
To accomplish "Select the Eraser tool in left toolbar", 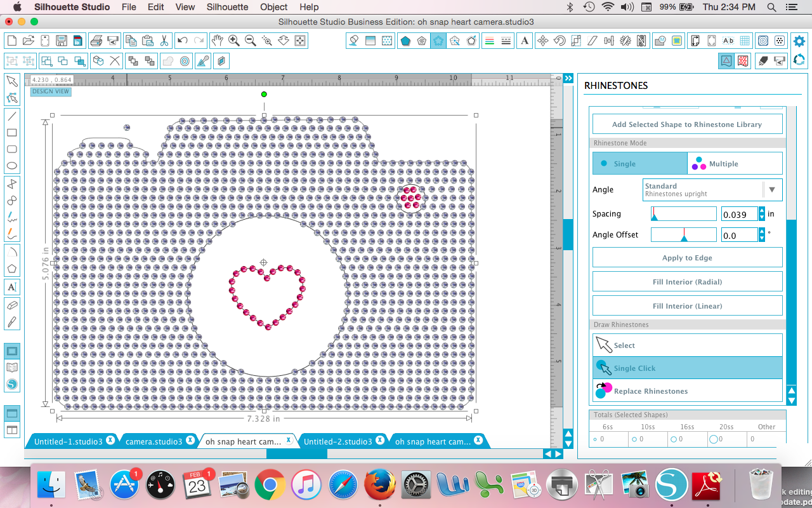I will [12, 305].
